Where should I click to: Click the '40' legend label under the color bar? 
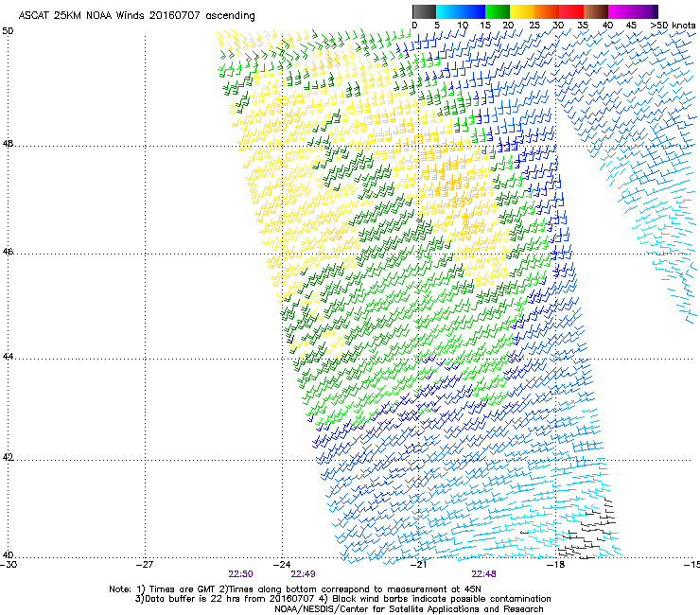(607, 26)
